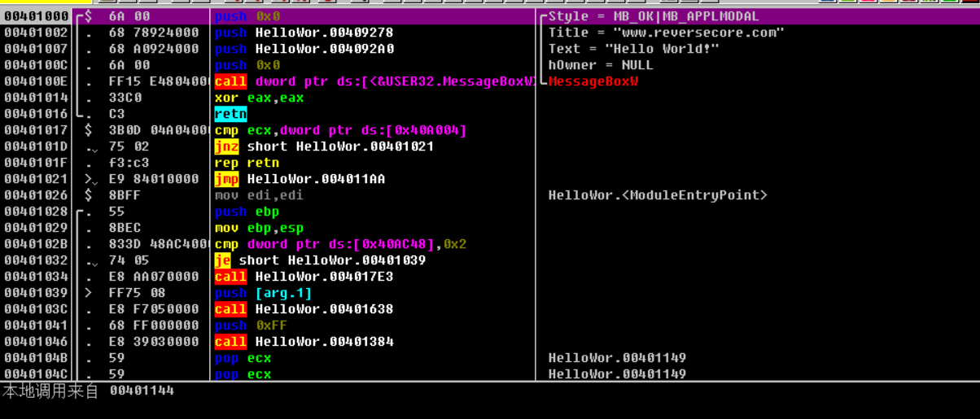Select the call to USER32.MessageBoxW
980x419 pixels.
[x=374, y=81]
